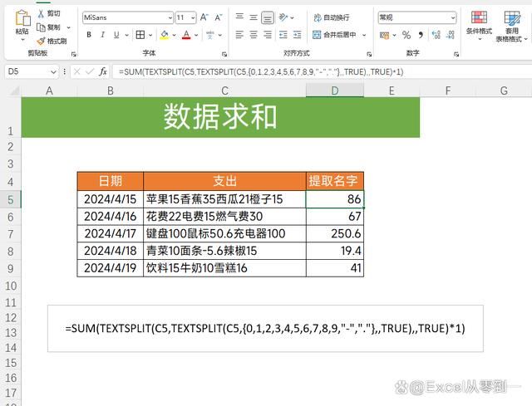The width and height of the screenshot is (532, 406).
Task: Select row 7 header
Action: point(11,234)
